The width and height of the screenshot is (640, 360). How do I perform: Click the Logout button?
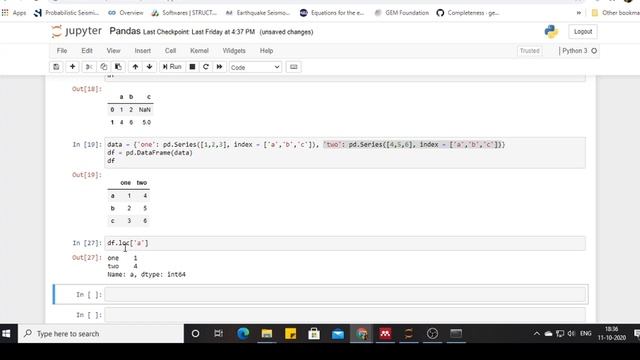[x=582, y=31]
